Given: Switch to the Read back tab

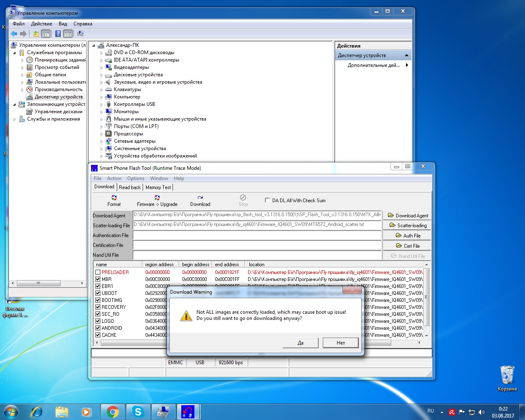Looking at the screenshot, I should click(130, 187).
